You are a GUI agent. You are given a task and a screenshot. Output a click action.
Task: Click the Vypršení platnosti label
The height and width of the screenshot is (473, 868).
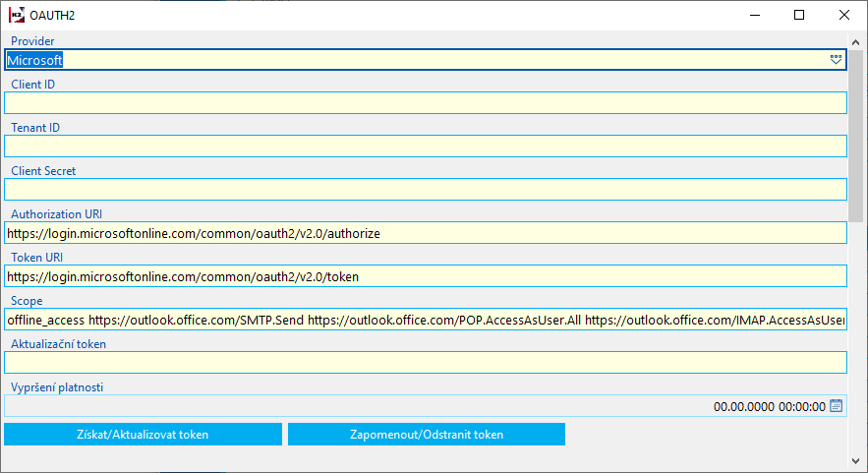(57, 387)
